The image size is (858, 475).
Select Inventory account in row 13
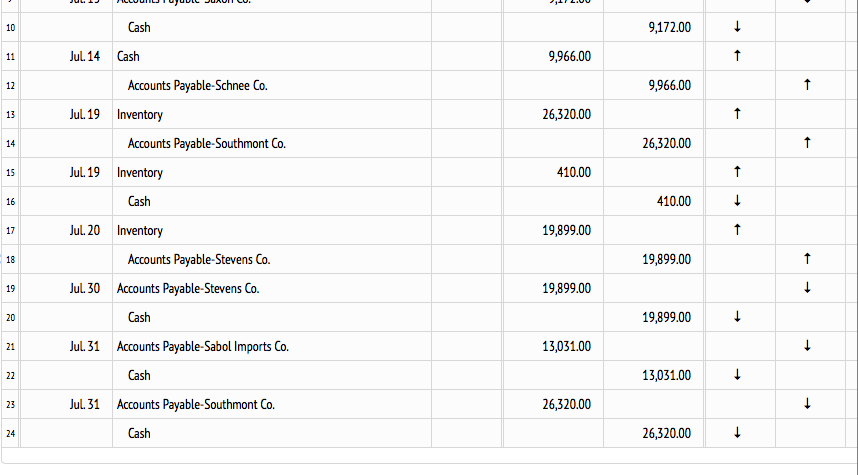(x=140, y=114)
